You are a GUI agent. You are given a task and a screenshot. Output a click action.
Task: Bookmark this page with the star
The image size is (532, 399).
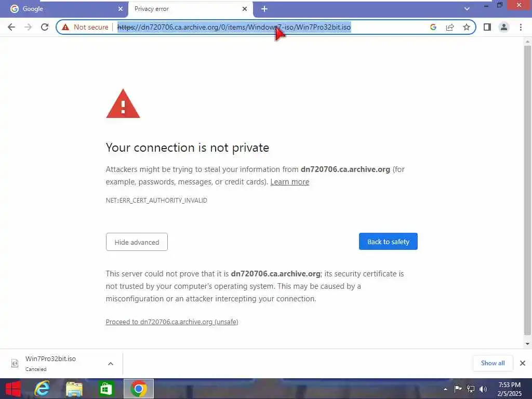pyautogui.click(x=467, y=27)
